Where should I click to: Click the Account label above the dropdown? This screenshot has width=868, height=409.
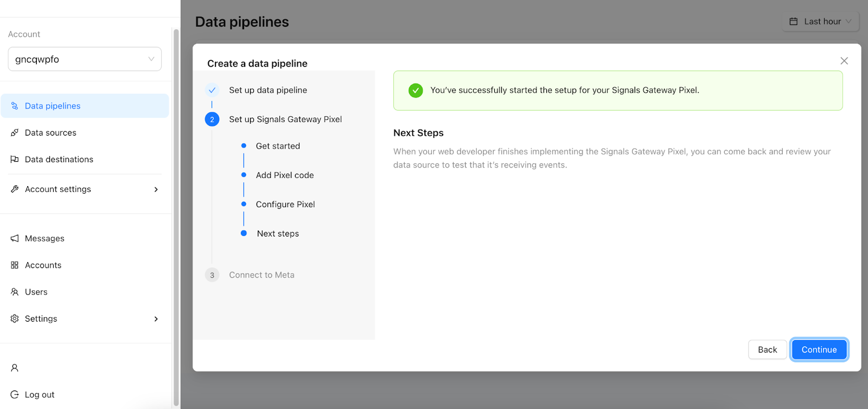point(24,34)
